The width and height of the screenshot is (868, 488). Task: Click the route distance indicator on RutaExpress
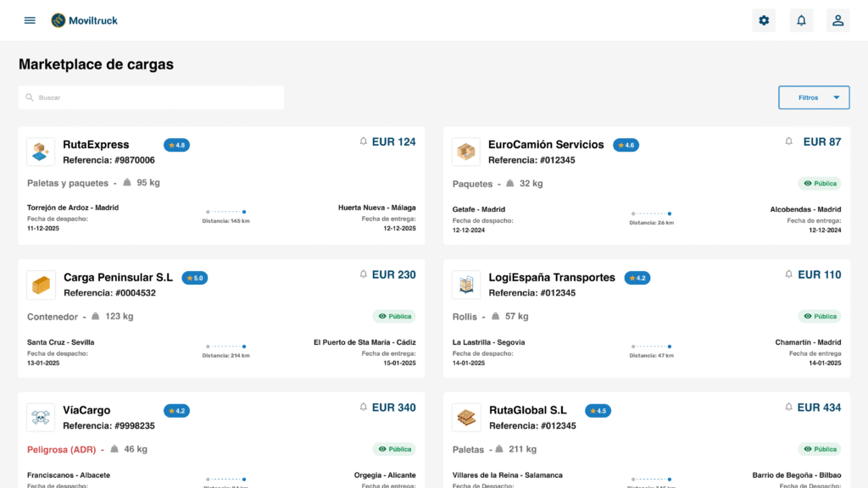(226, 215)
